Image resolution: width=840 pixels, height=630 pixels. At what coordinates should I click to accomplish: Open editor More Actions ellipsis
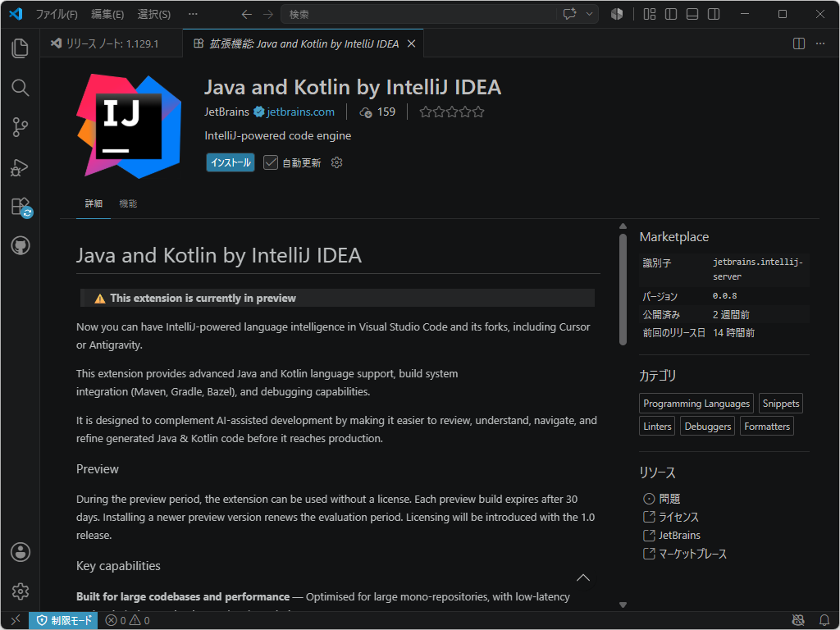pos(820,43)
